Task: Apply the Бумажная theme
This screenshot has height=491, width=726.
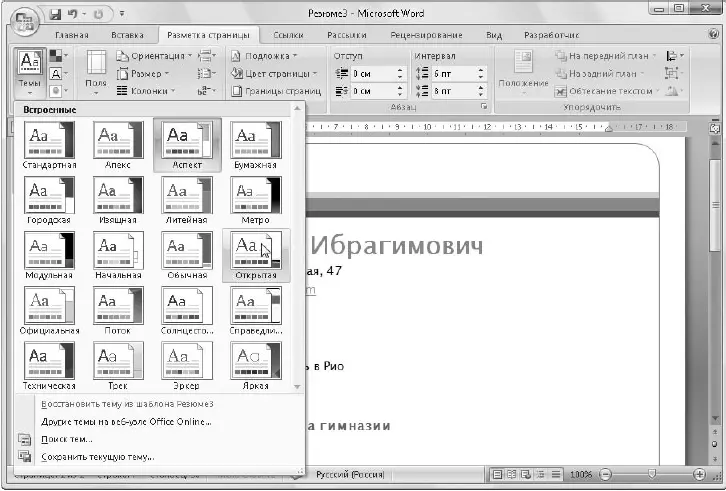Action: click(256, 145)
